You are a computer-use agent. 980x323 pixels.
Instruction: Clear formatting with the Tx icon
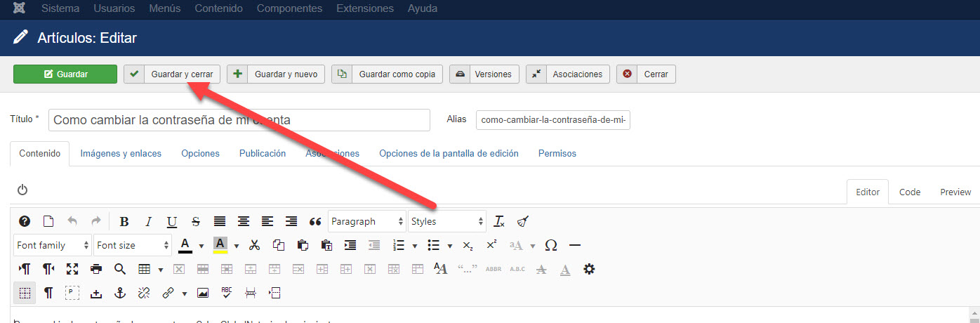(x=499, y=221)
